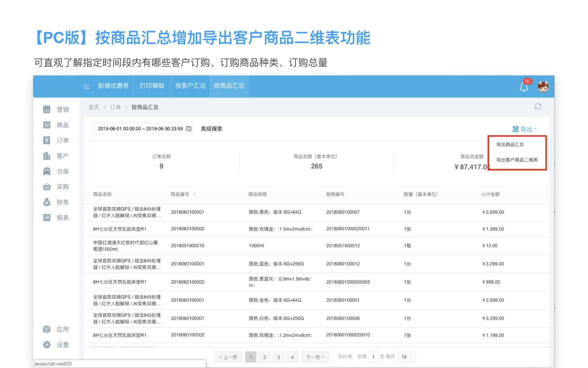Switch to the 按客户汇总 tab
Screen dimensions: 588x368
(x=190, y=86)
